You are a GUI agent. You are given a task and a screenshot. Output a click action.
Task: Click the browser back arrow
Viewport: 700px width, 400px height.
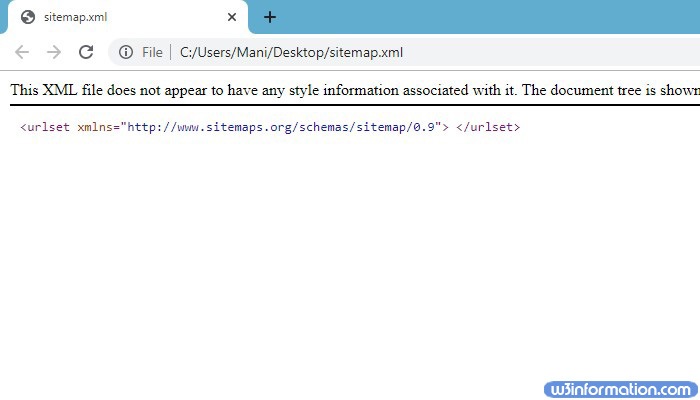(x=22, y=52)
